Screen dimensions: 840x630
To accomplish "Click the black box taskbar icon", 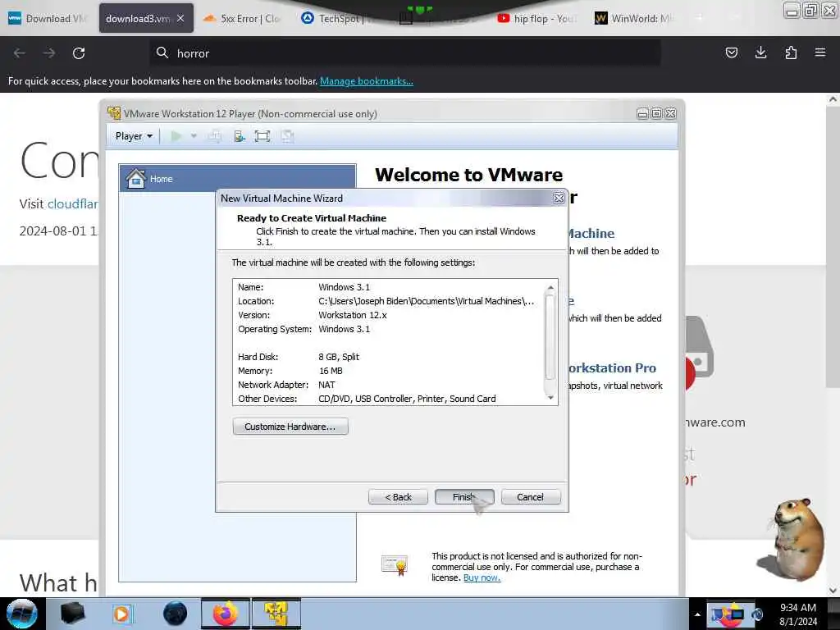I will point(72,614).
